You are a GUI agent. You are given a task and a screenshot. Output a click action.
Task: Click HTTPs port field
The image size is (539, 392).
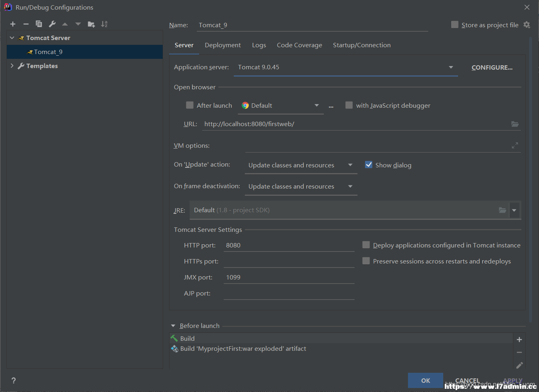pos(289,261)
